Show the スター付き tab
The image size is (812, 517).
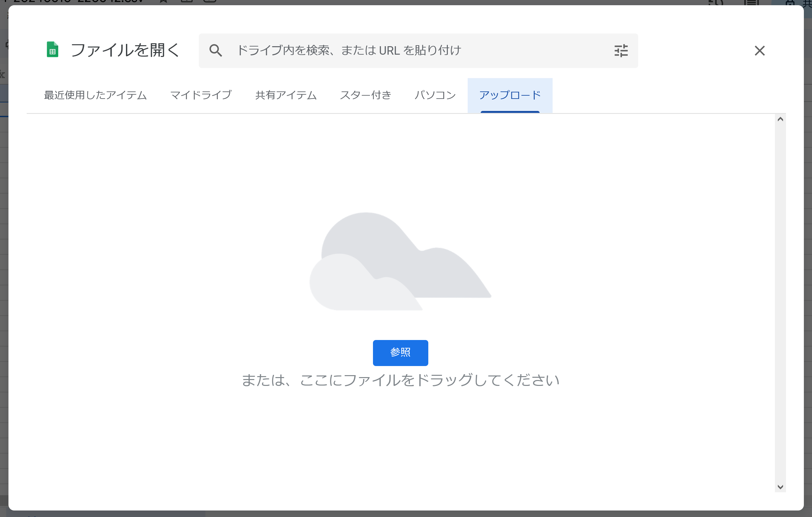tap(365, 95)
